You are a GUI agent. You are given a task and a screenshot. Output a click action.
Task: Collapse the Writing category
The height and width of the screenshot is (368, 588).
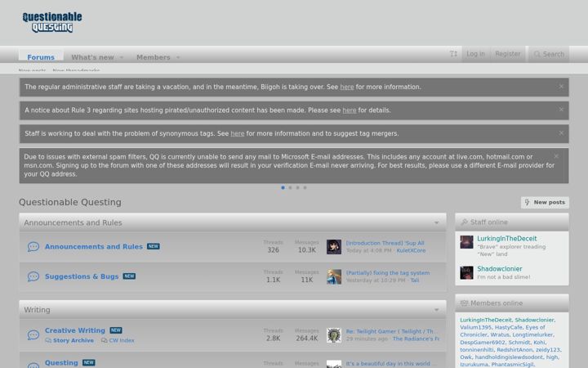click(436, 310)
